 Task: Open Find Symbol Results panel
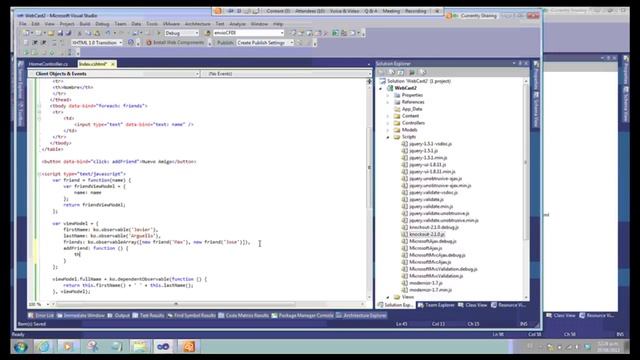pos(191,316)
